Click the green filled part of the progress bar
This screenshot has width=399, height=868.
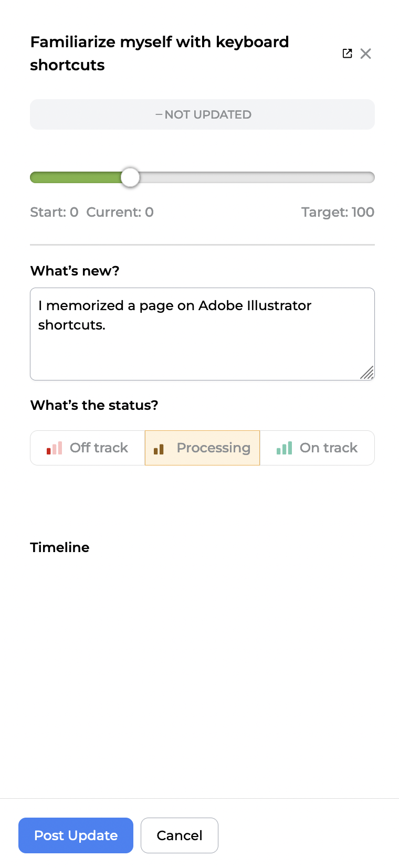point(76,177)
